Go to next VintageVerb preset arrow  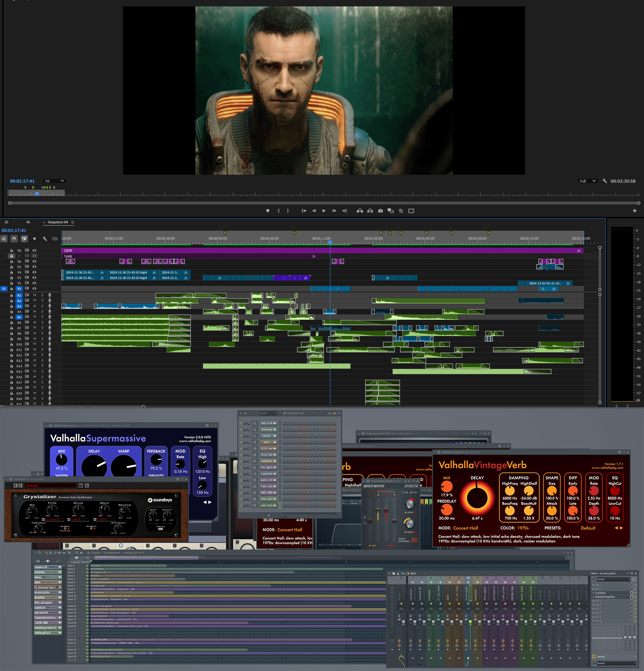(x=621, y=528)
